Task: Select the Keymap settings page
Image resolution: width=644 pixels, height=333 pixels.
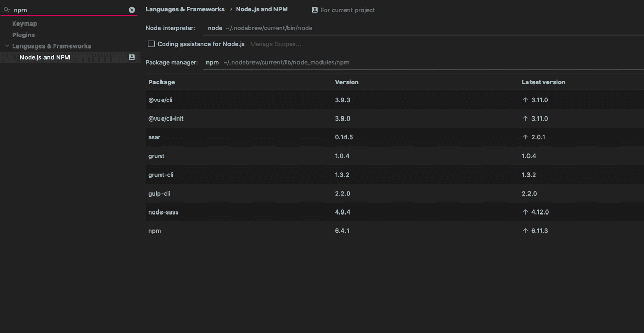Action: click(x=25, y=23)
